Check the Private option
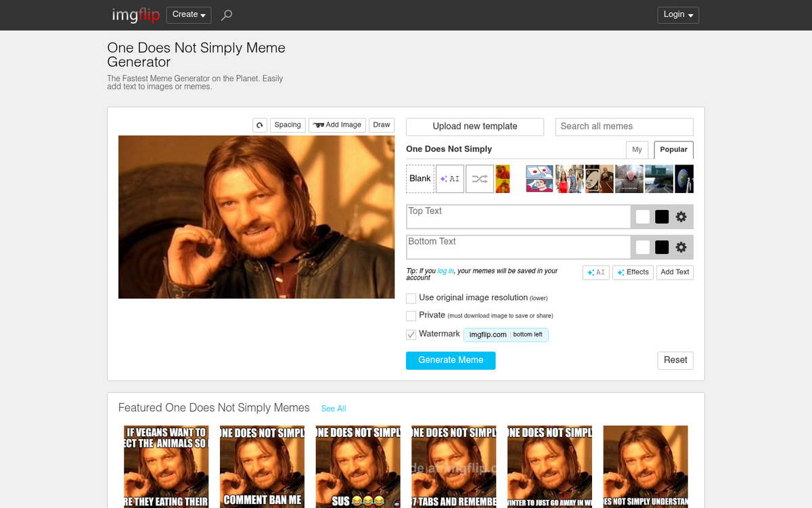 [411, 316]
